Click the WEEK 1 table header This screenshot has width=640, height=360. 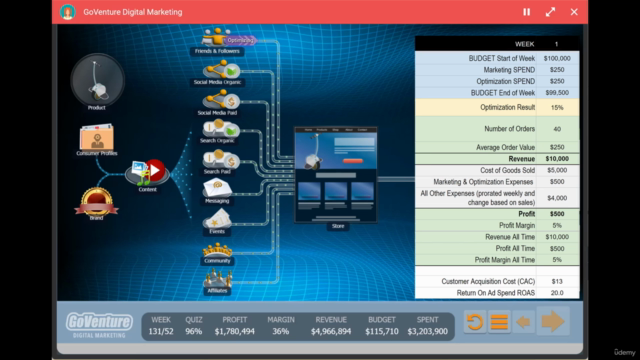[497, 44]
